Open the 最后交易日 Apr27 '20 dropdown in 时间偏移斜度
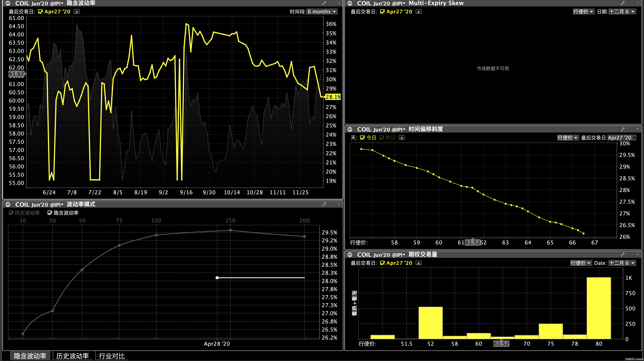 (x=622, y=138)
